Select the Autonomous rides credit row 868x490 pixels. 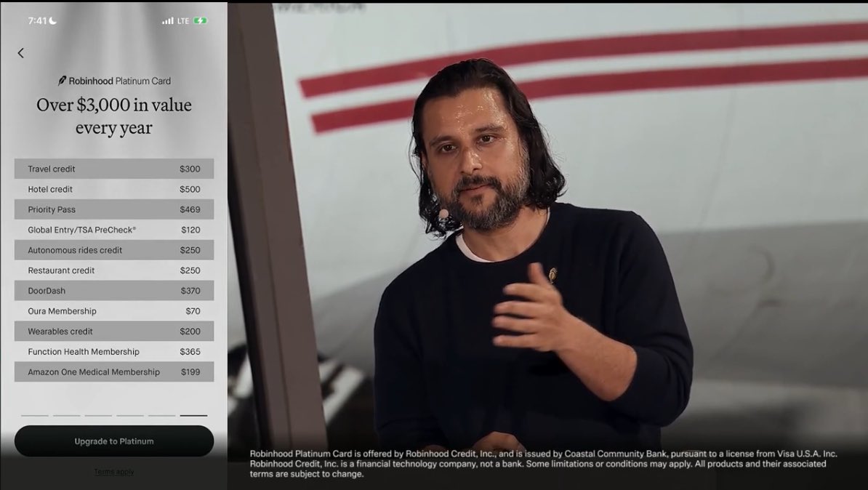pyautogui.click(x=114, y=250)
